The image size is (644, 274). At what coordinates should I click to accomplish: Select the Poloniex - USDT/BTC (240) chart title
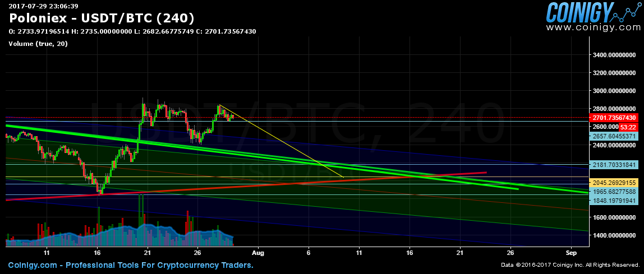coord(102,18)
